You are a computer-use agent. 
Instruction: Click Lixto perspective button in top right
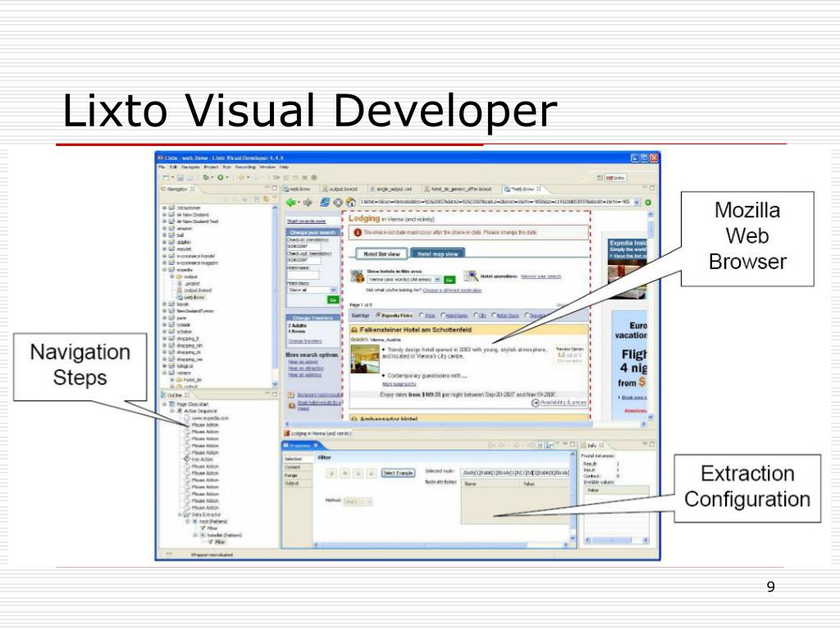coord(615,177)
